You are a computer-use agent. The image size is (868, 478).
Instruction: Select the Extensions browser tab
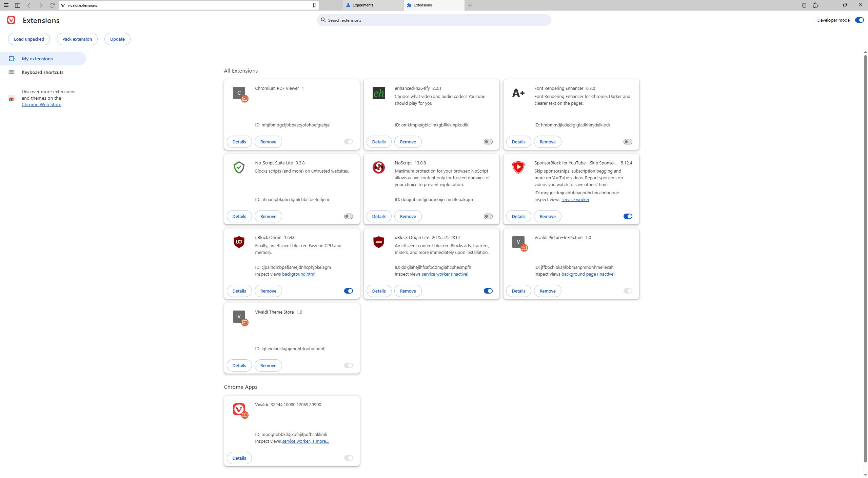pyautogui.click(x=434, y=5)
